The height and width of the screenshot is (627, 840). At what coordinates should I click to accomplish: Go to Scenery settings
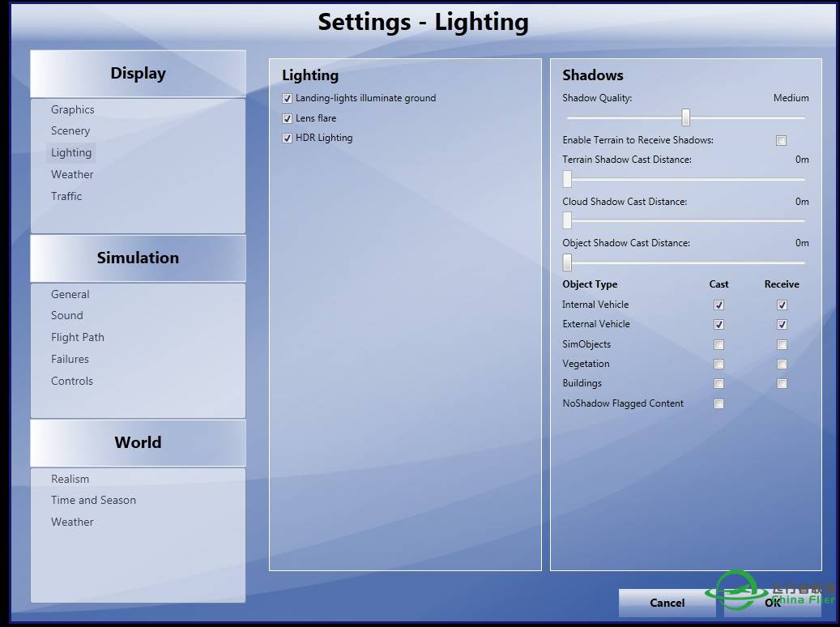[70, 131]
